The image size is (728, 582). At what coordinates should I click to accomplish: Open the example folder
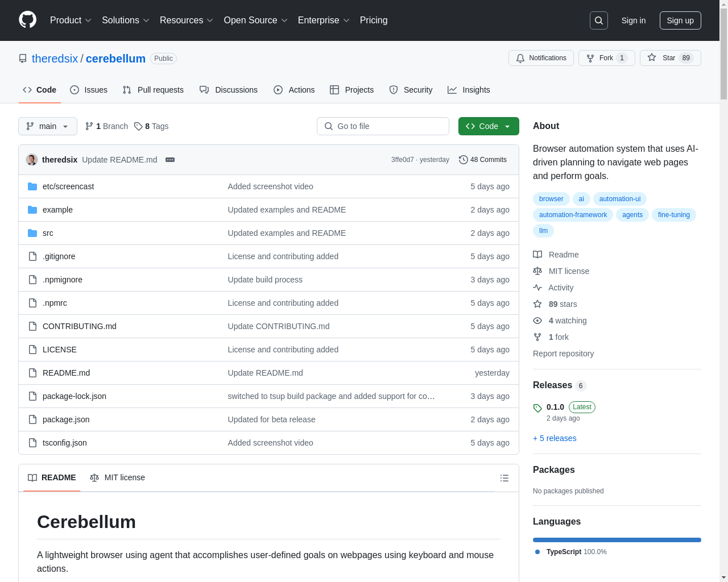point(57,210)
